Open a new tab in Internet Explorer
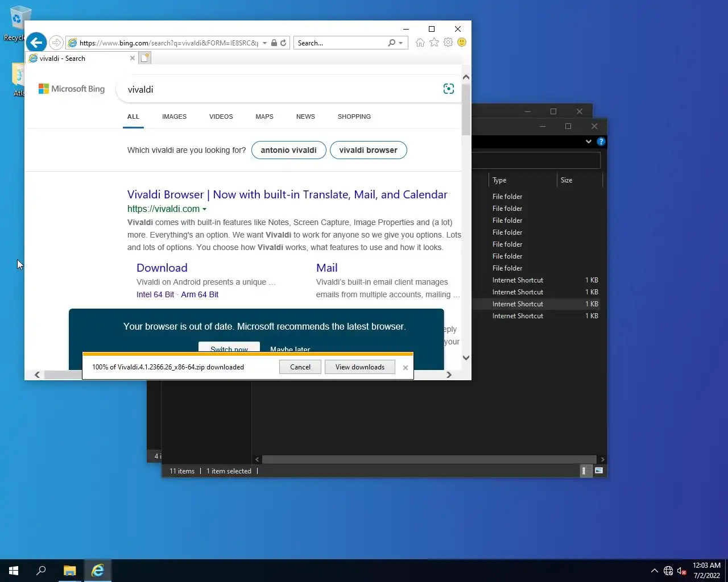The image size is (728, 582). tap(145, 58)
